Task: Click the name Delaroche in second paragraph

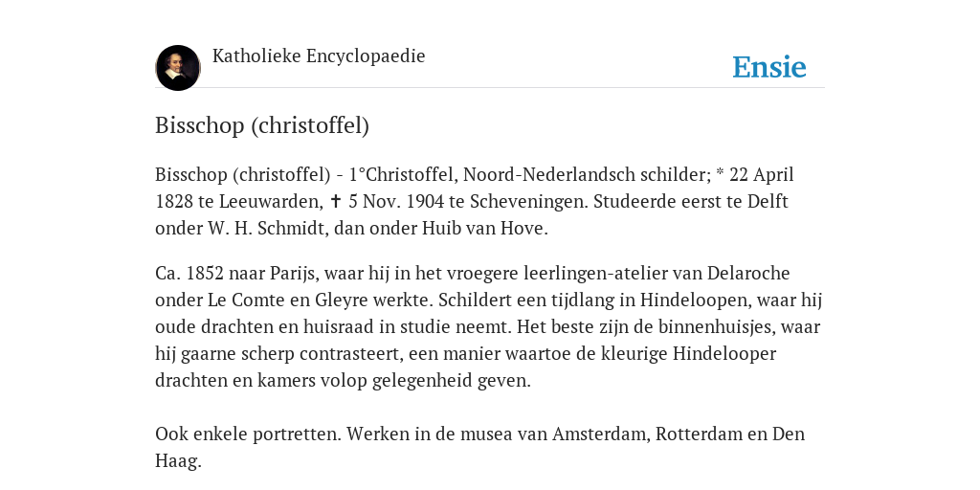Action: click(748, 273)
